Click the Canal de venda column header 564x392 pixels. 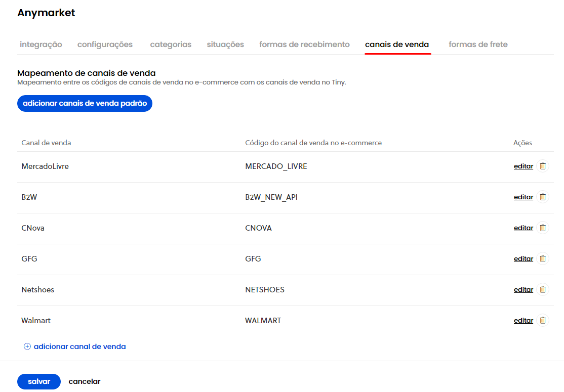click(46, 143)
